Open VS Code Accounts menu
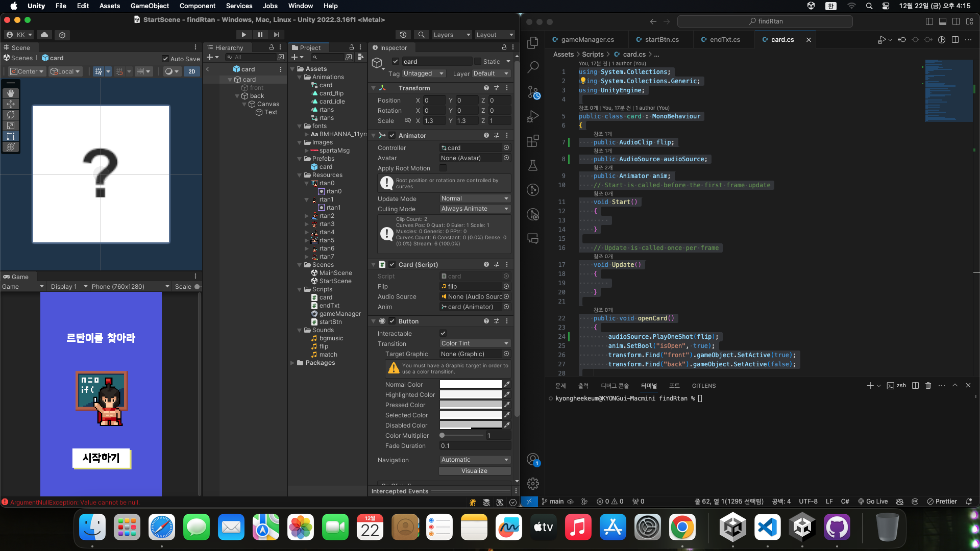The height and width of the screenshot is (551, 980). pos(533,460)
